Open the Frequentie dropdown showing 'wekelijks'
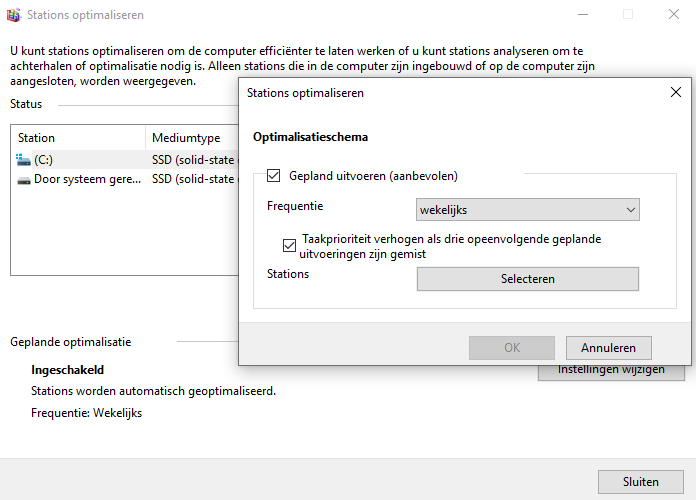 [527, 210]
